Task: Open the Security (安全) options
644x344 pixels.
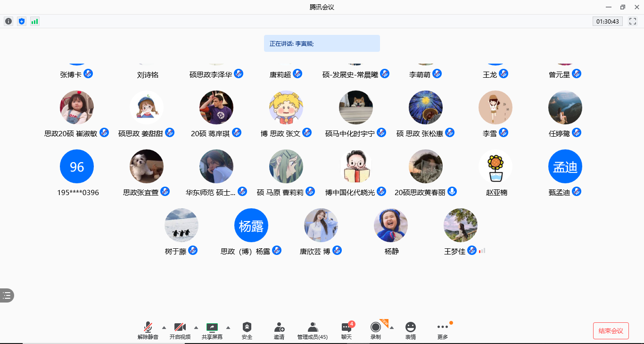Action: pyautogui.click(x=247, y=330)
